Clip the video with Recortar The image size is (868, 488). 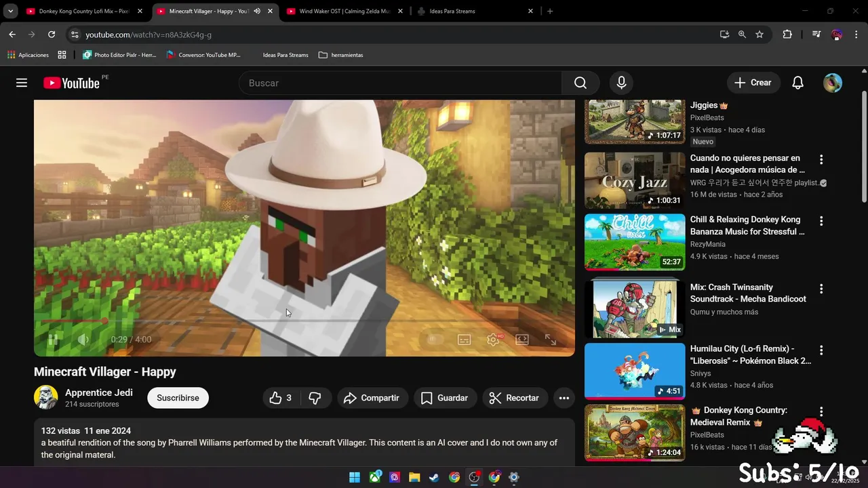tap(515, 398)
